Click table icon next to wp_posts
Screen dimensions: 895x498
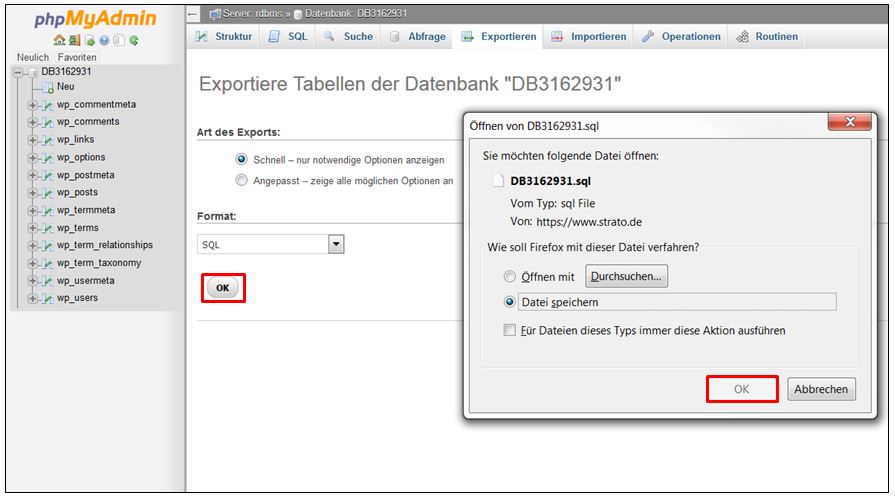pyautogui.click(x=48, y=193)
